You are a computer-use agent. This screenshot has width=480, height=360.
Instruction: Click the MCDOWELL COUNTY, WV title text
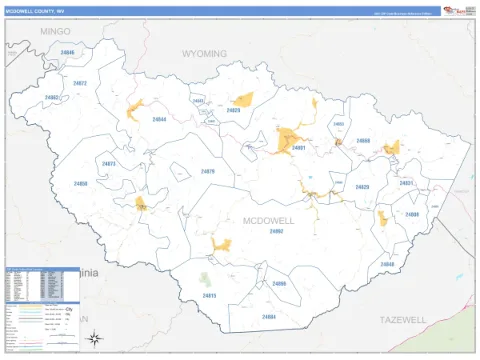click(35, 11)
